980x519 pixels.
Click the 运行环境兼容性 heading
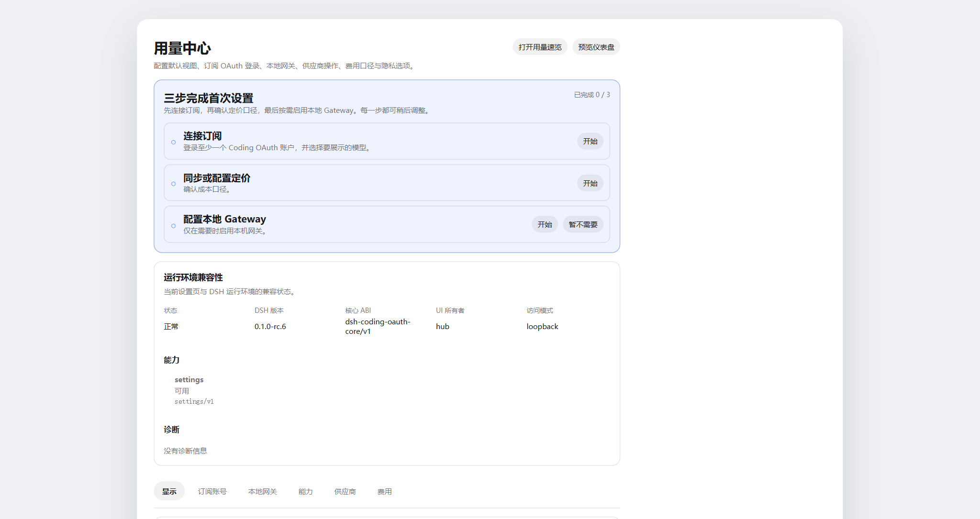point(193,277)
